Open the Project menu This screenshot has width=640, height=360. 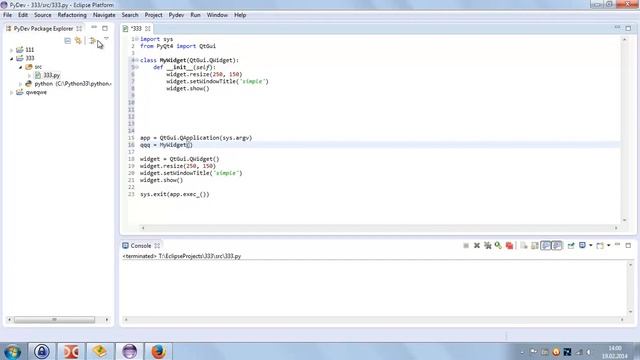tap(153, 15)
